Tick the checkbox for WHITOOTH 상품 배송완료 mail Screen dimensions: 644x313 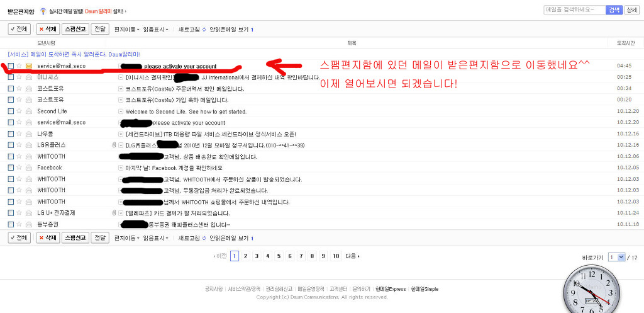[x=11, y=157]
